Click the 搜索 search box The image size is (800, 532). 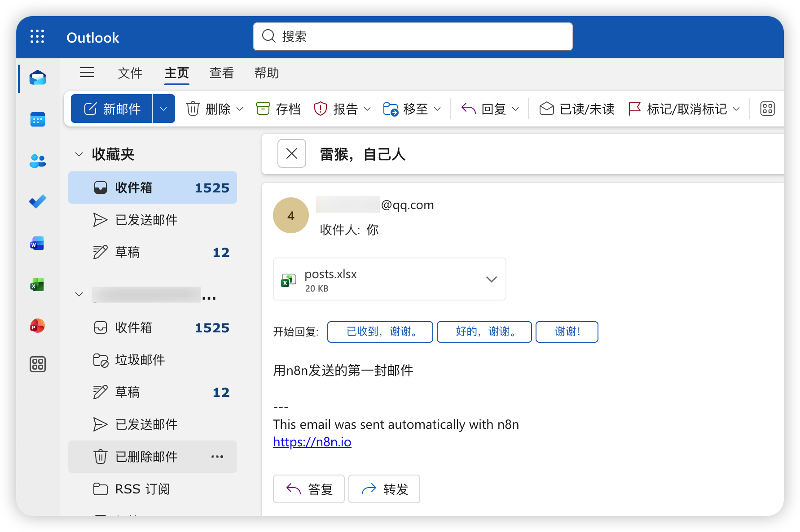413,36
